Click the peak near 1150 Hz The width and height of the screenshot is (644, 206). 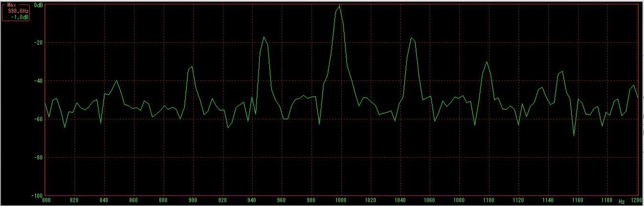562,71
